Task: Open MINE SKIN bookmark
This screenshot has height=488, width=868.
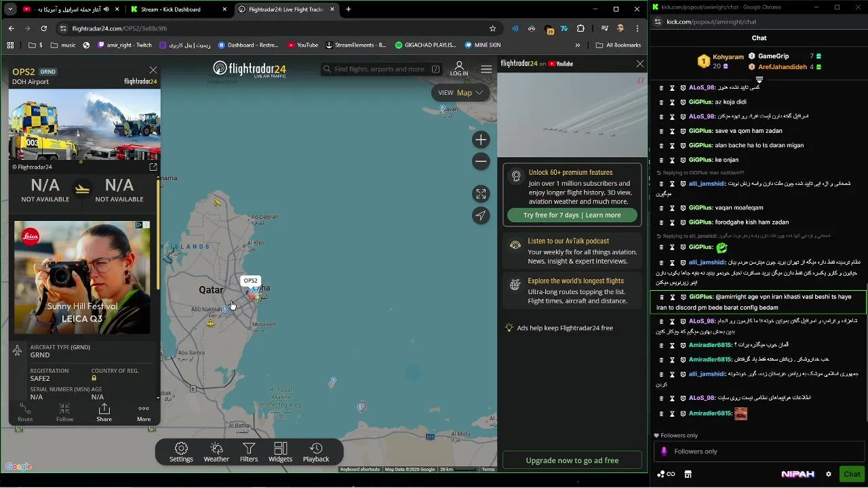Action: (x=483, y=45)
